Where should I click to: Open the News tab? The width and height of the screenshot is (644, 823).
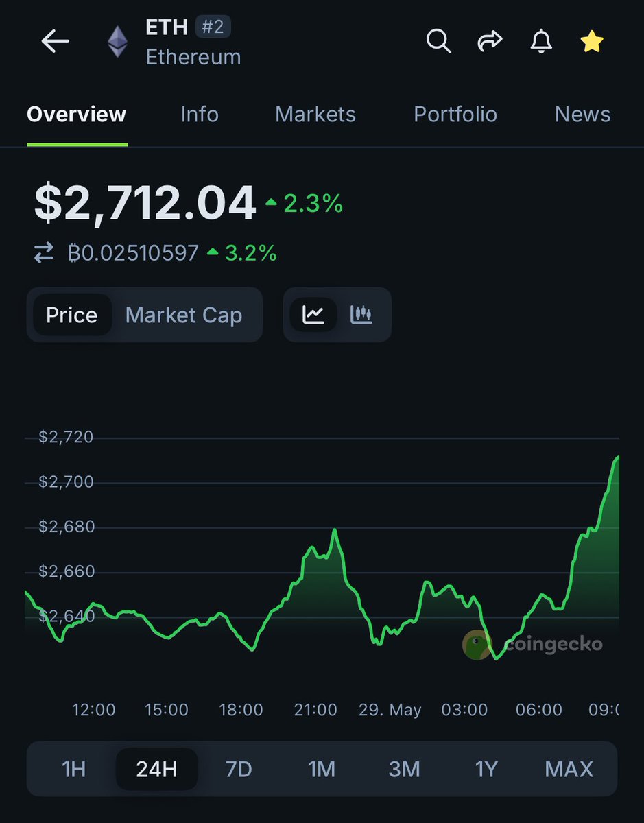pyautogui.click(x=582, y=114)
